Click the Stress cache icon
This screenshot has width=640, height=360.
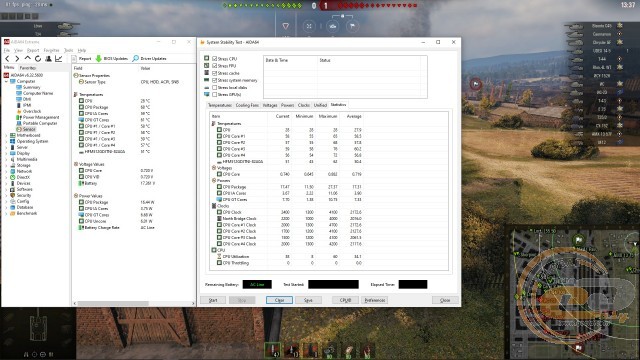(x=207, y=73)
